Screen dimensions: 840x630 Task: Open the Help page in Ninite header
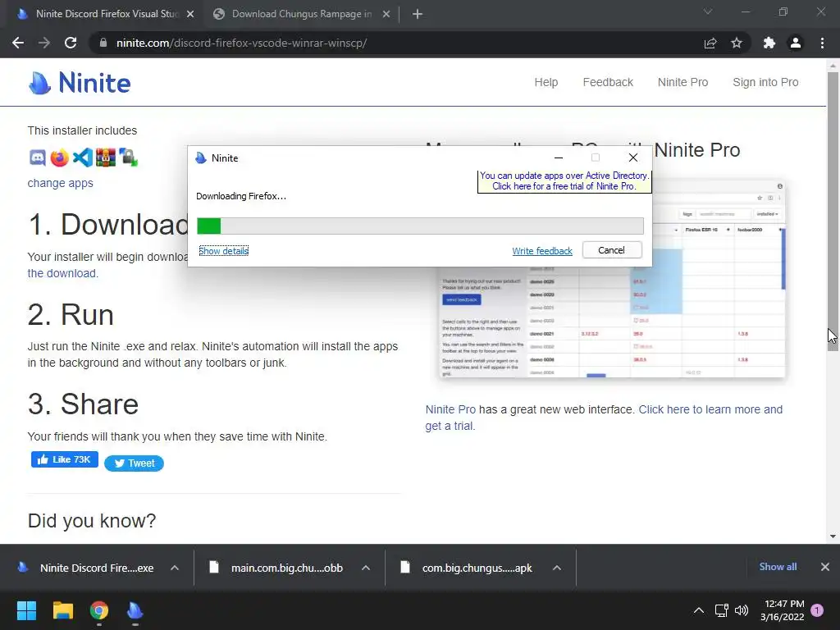pos(546,83)
